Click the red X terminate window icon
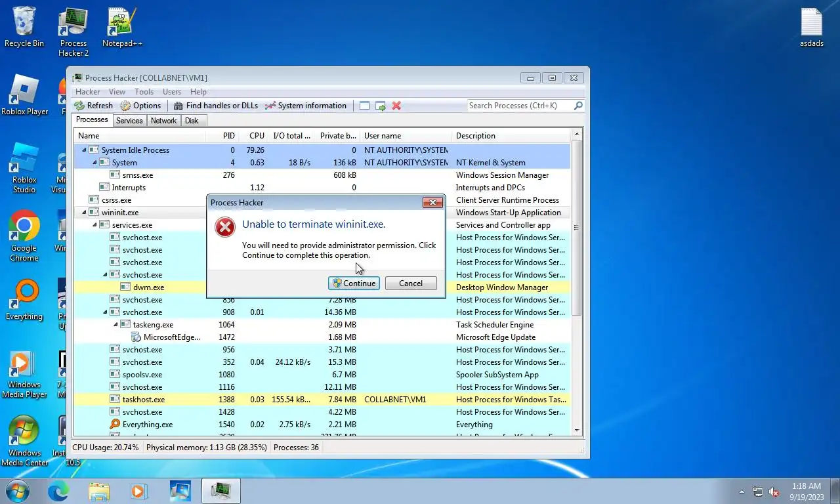The image size is (840, 504). 396,106
